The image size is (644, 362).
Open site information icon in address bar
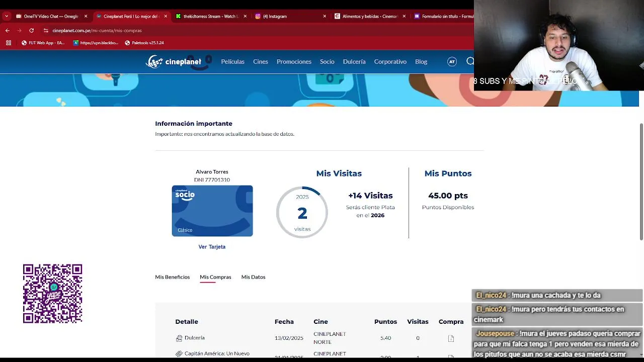(x=46, y=30)
